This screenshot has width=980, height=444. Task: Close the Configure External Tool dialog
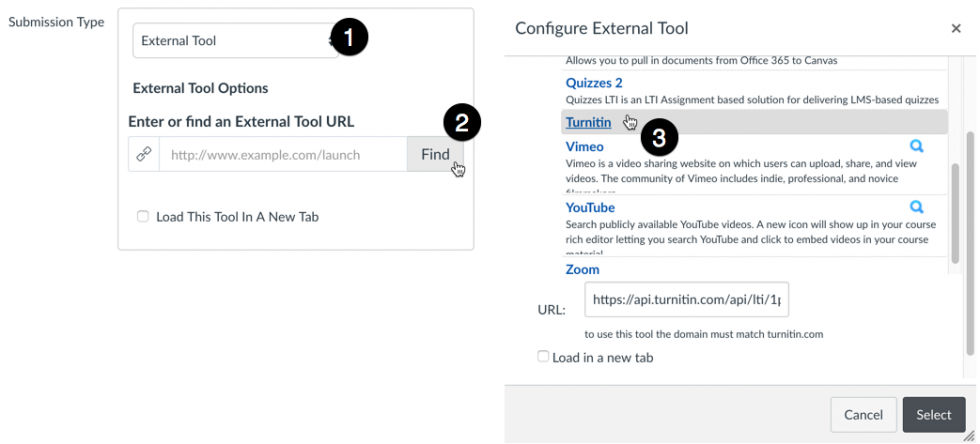(x=956, y=29)
